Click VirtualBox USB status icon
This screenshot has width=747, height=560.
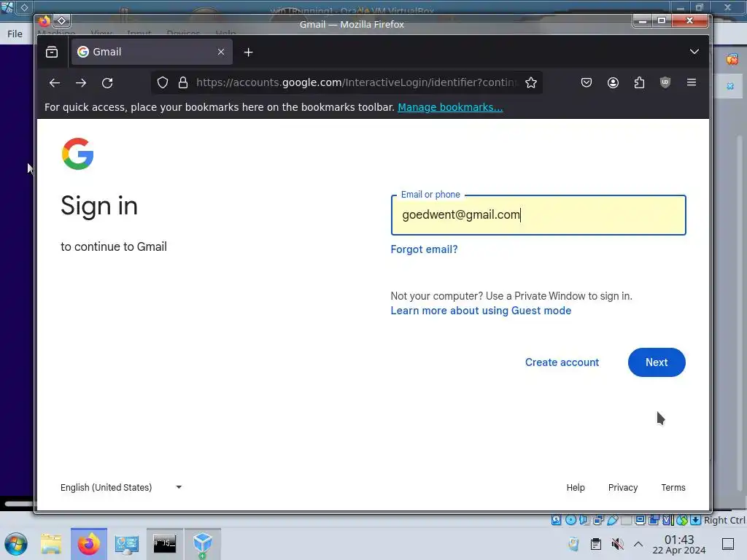[x=613, y=520]
